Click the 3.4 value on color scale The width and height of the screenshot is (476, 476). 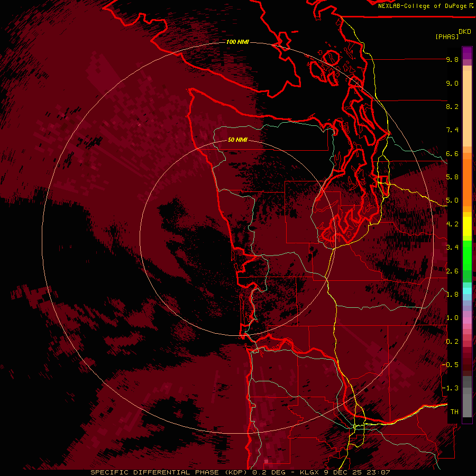coord(452,248)
